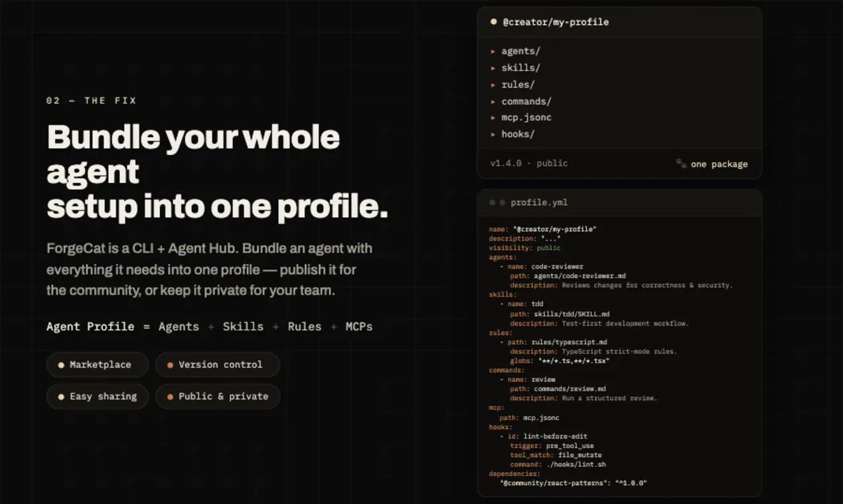This screenshot has width=843, height=504.
Task: Click the "Bundle your whole agent" heading
Action: pos(193,154)
